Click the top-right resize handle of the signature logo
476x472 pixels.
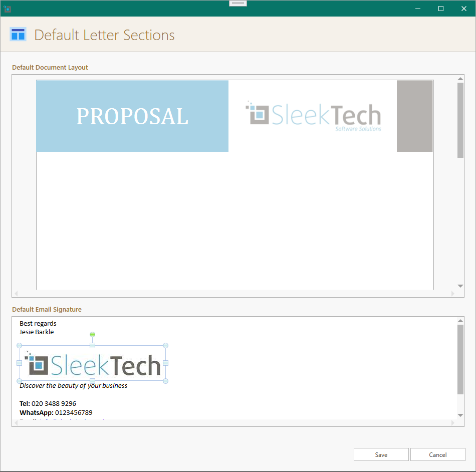pyautogui.click(x=165, y=345)
